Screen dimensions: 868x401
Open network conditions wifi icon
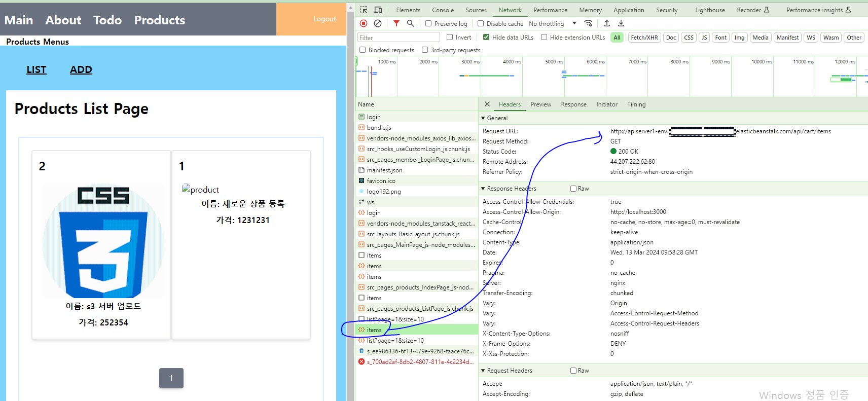(x=588, y=23)
